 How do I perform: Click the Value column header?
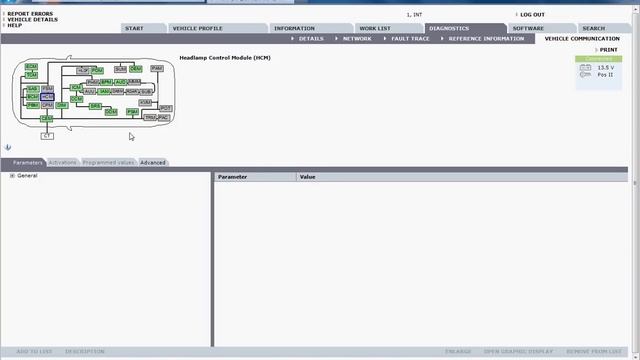click(462, 177)
